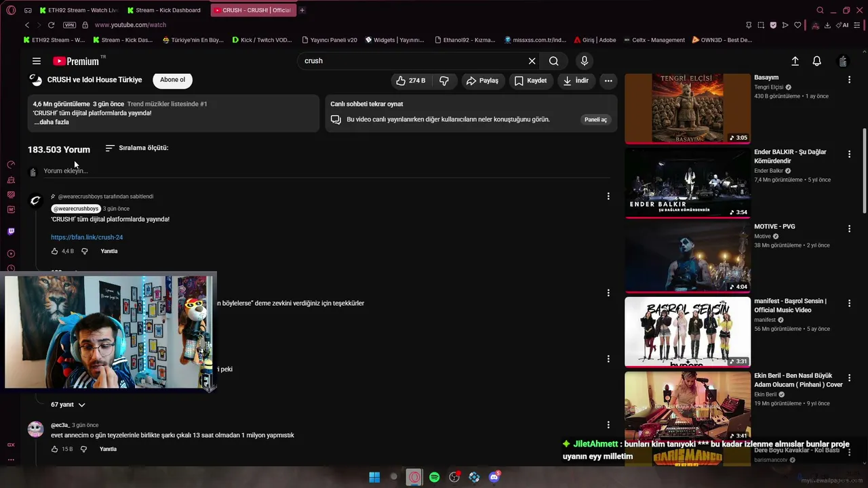Open options menu for @ec3a_ comment
Viewport: 868px width, 488px height.
tap(608, 425)
